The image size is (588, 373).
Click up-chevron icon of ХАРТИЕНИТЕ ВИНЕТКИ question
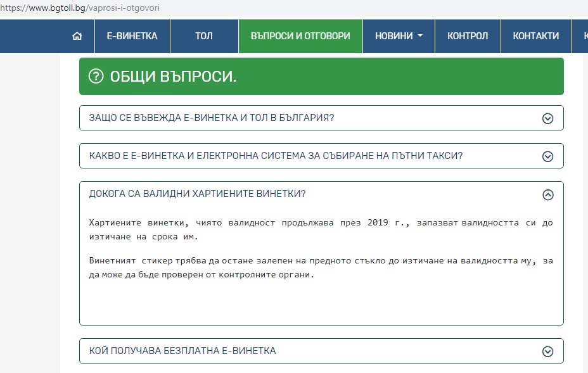coord(548,194)
